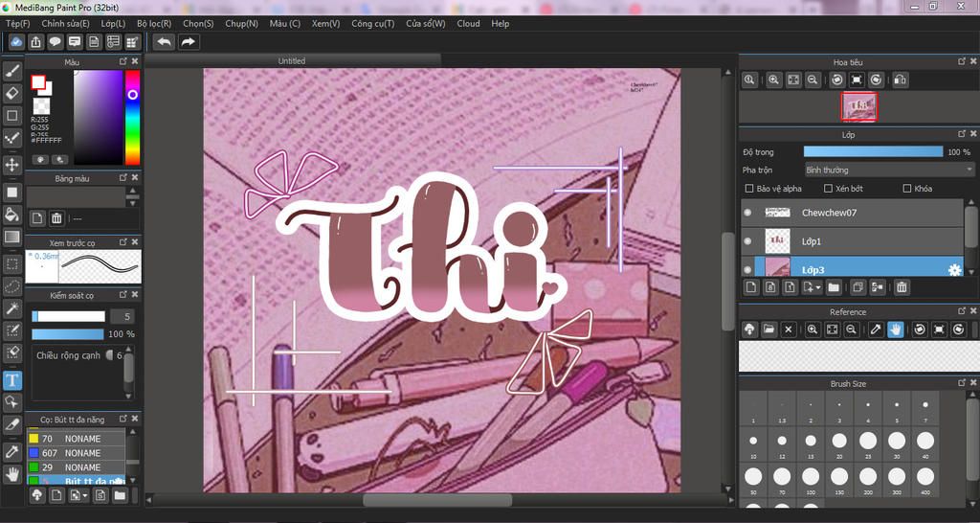Open image file in Reference panel
Image resolution: width=980 pixels, height=523 pixels.
coord(768,330)
